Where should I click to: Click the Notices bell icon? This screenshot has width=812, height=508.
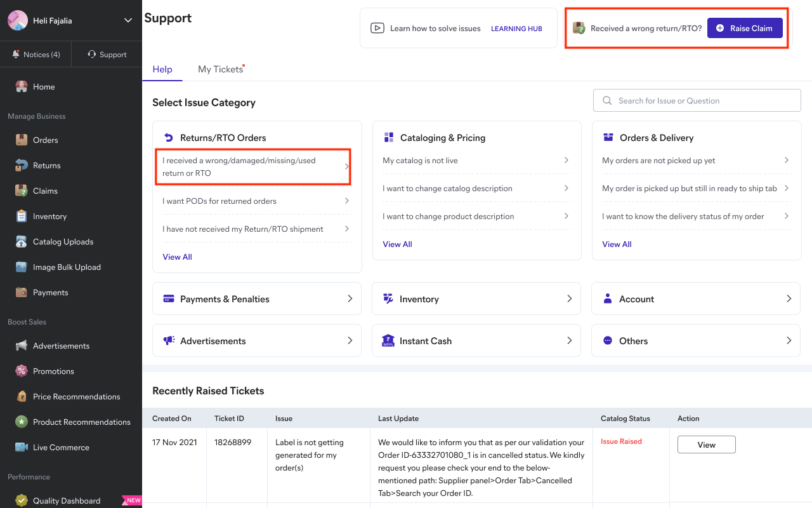point(16,55)
